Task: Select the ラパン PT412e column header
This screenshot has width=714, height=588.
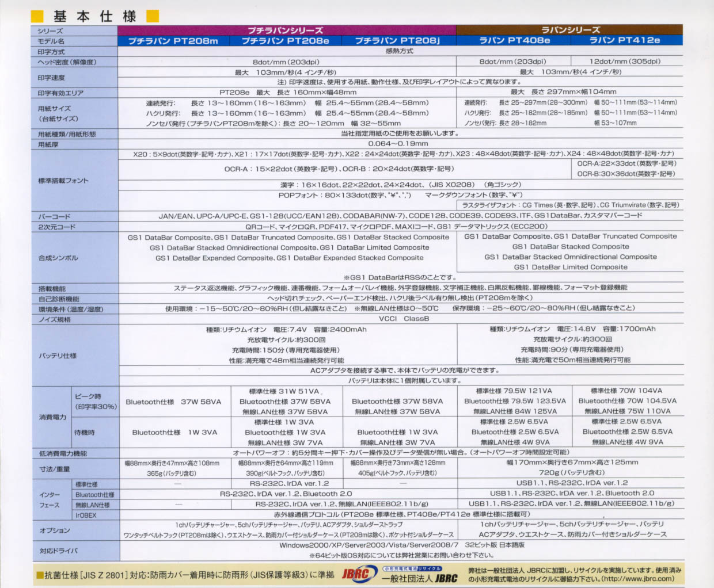Action: coord(624,40)
